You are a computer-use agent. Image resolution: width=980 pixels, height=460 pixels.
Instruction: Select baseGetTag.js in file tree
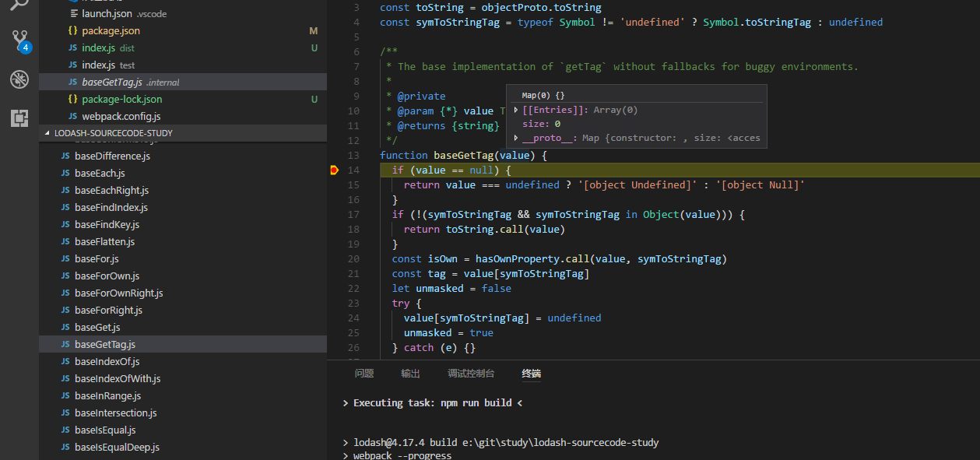(x=183, y=344)
